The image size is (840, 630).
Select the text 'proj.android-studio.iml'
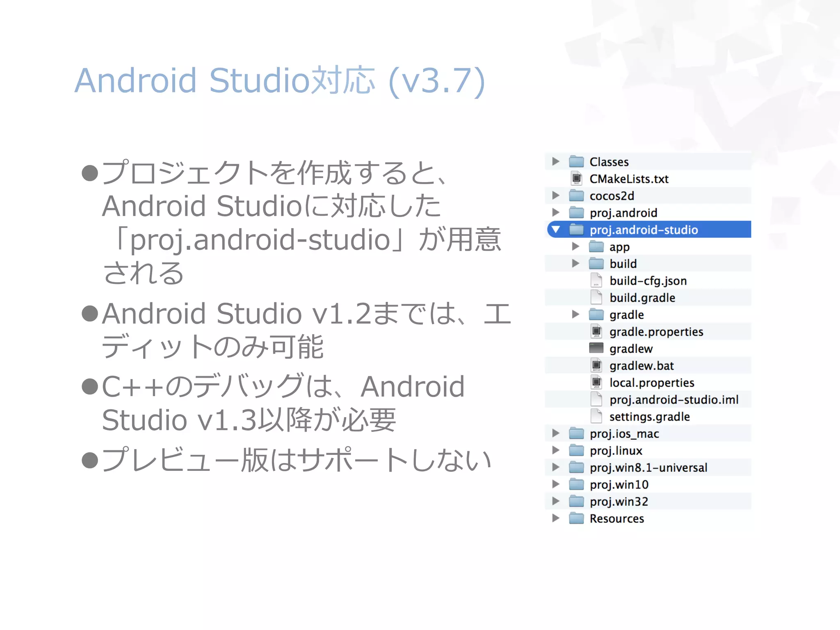(674, 400)
